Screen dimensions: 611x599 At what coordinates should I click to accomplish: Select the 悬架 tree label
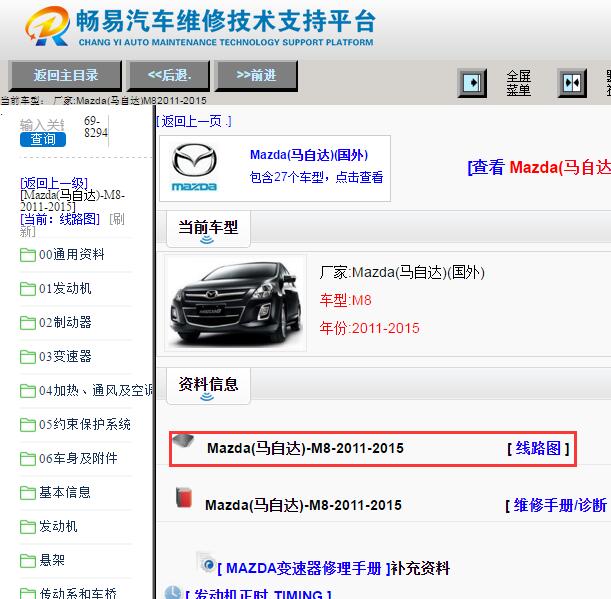pyautogui.click(x=52, y=560)
